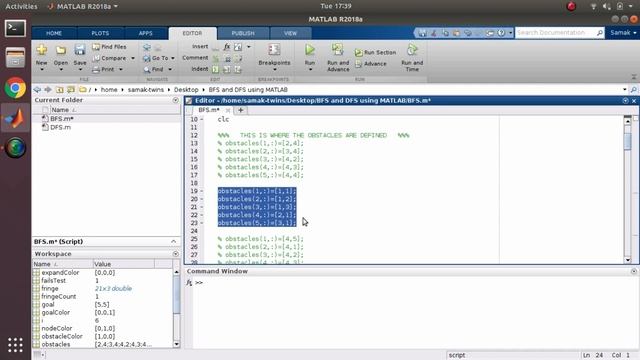Click the smart indent icon

point(216,69)
